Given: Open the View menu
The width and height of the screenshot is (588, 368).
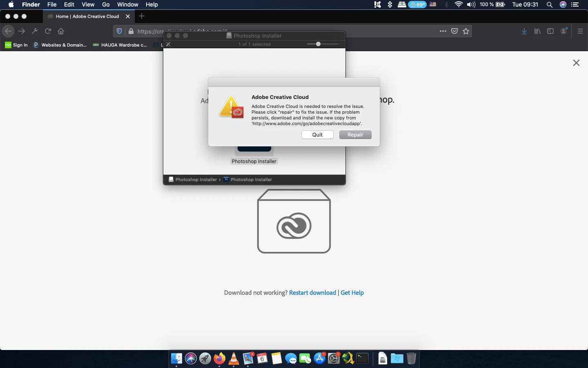Looking at the screenshot, I should click(x=88, y=4).
